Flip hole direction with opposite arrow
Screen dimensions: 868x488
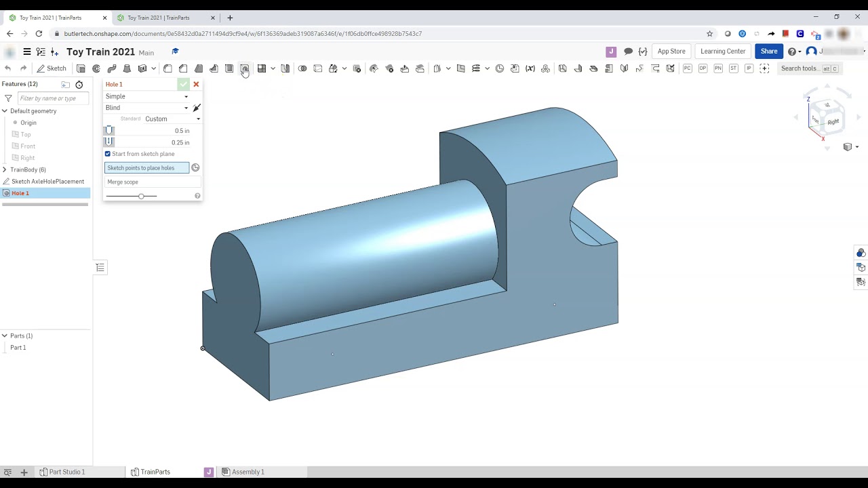pyautogui.click(x=197, y=108)
